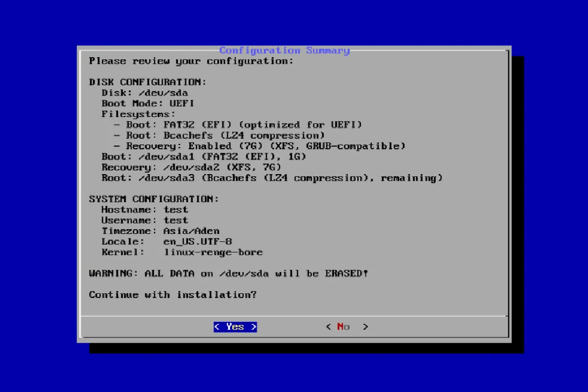
Task: Select the 'Timezone: Asia/Aden' line
Action: point(160,231)
